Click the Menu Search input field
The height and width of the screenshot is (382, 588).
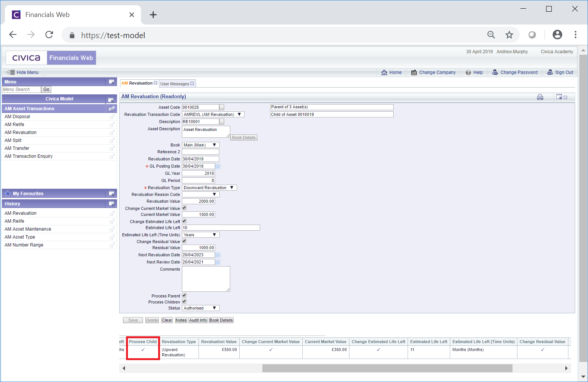[x=22, y=89]
